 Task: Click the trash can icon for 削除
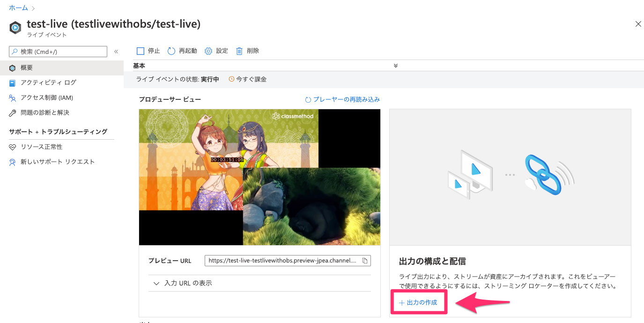pos(239,51)
